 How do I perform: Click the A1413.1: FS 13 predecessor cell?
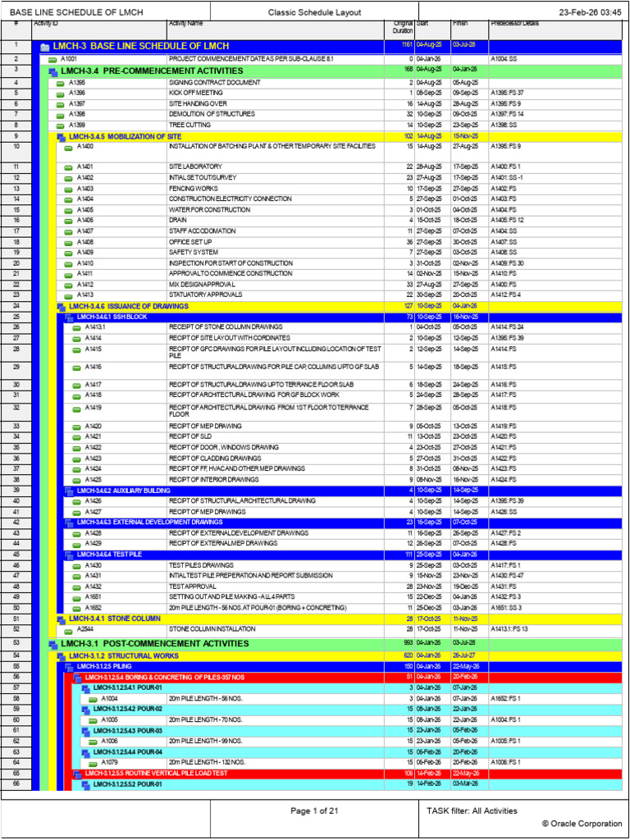tap(555, 630)
